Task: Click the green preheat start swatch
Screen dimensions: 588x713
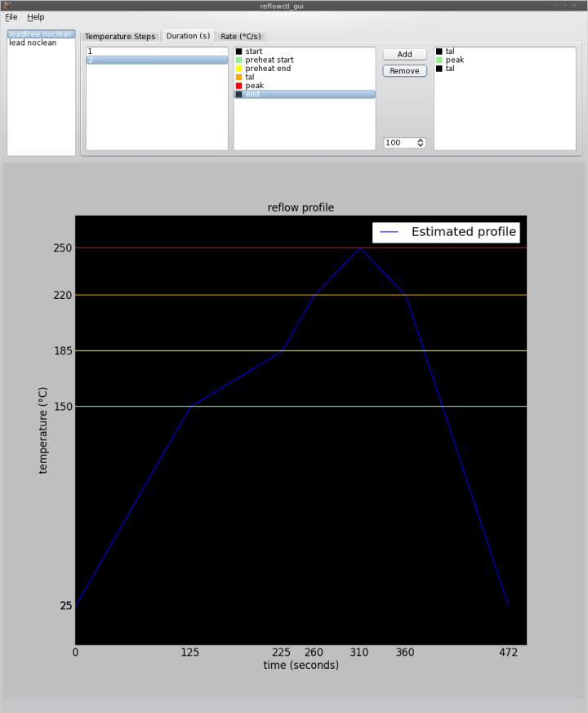Action: [x=238, y=60]
